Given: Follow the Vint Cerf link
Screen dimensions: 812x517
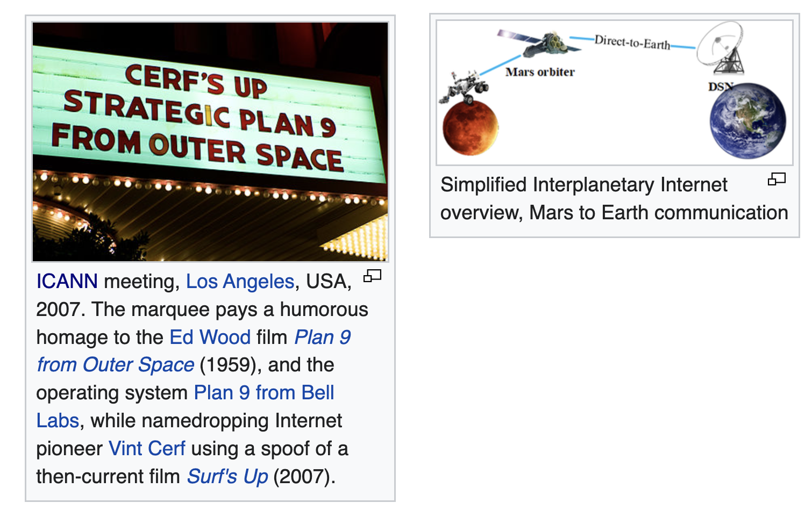Looking at the screenshot, I should pyautogui.click(x=147, y=448).
